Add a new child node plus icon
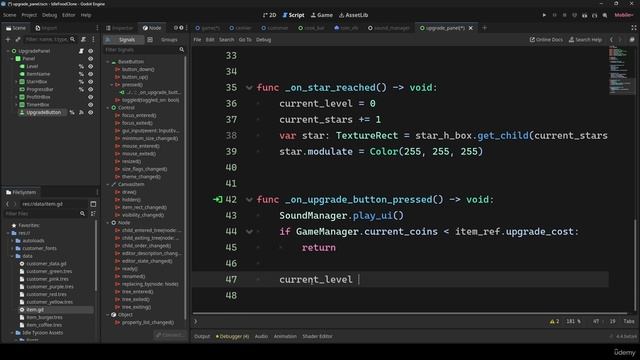The height and width of the screenshot is (360, 640). pyautogui.click(x=8, y=40)
